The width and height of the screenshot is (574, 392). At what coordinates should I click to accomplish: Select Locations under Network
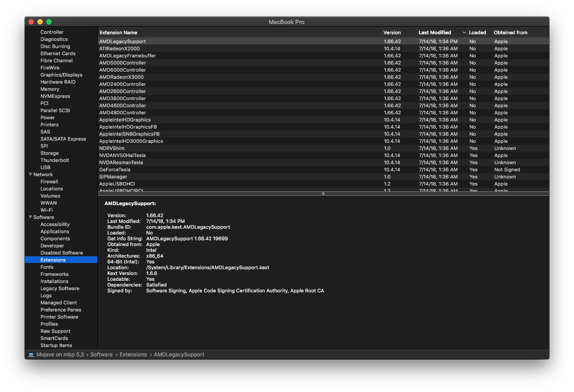tap(52, 189)
